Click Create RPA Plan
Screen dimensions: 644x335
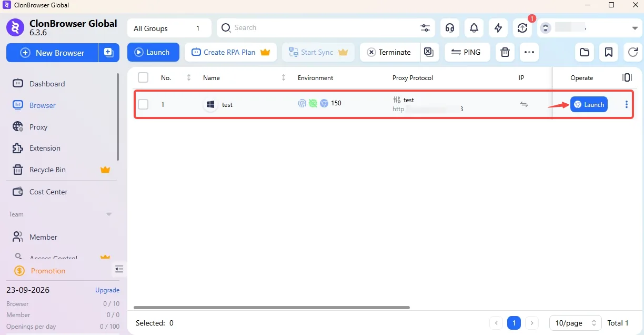230,52
